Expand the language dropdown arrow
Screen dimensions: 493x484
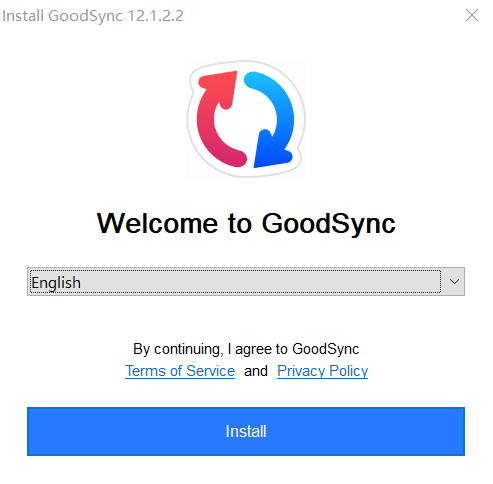click(454, 282)
